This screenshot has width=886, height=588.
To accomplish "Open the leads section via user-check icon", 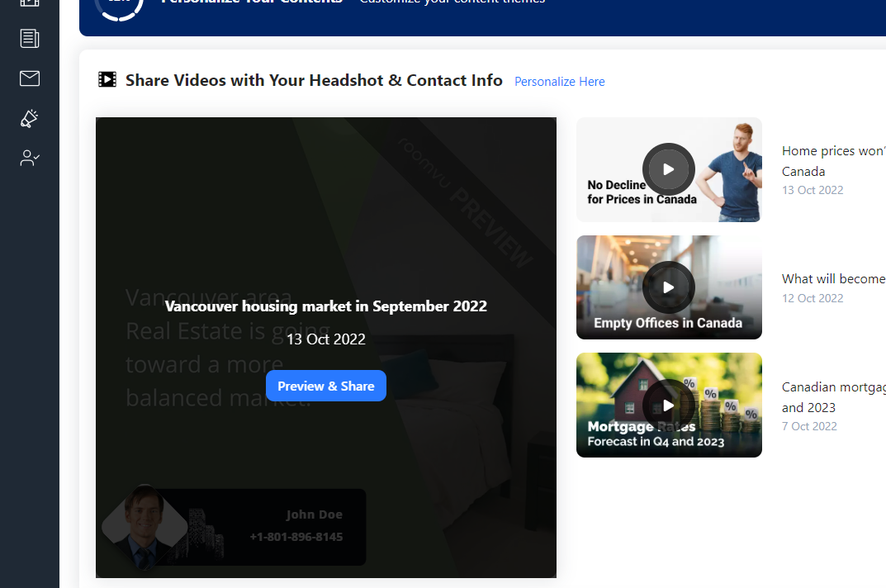I will coord(30,158).
